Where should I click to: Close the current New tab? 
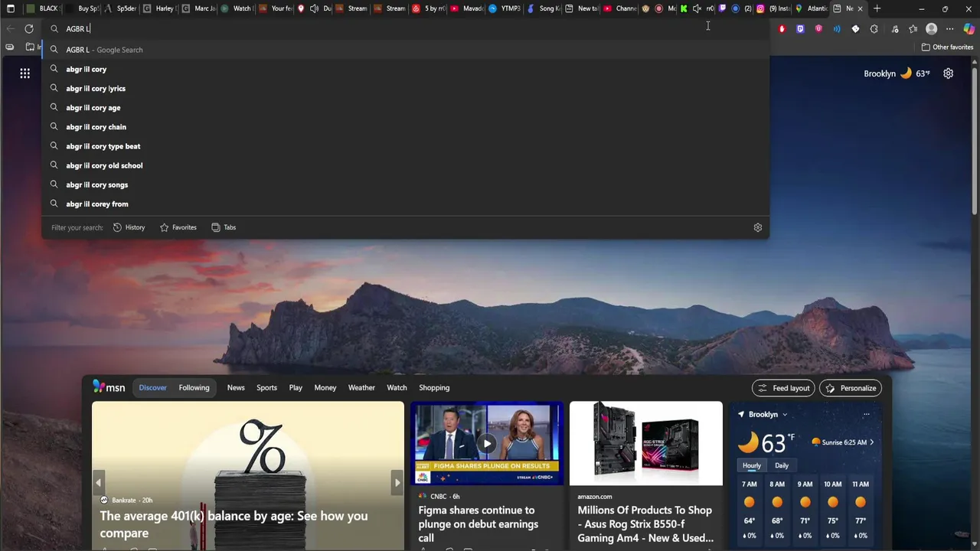click(x=860, y=8)
